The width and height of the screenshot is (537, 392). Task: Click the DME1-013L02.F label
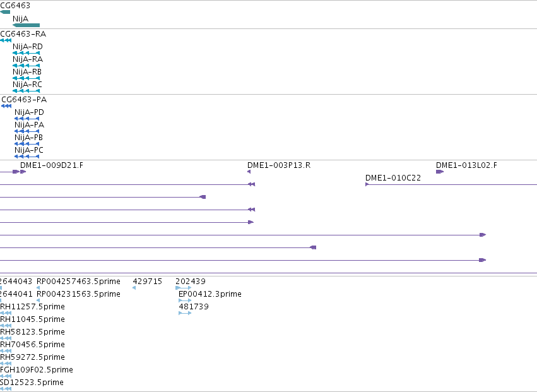pos(466,165)
